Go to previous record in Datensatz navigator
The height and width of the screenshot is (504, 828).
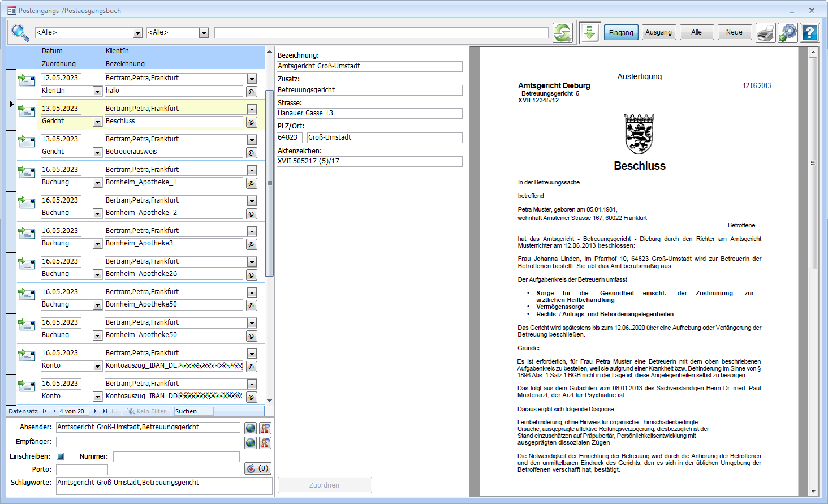(x=54, y=411)
